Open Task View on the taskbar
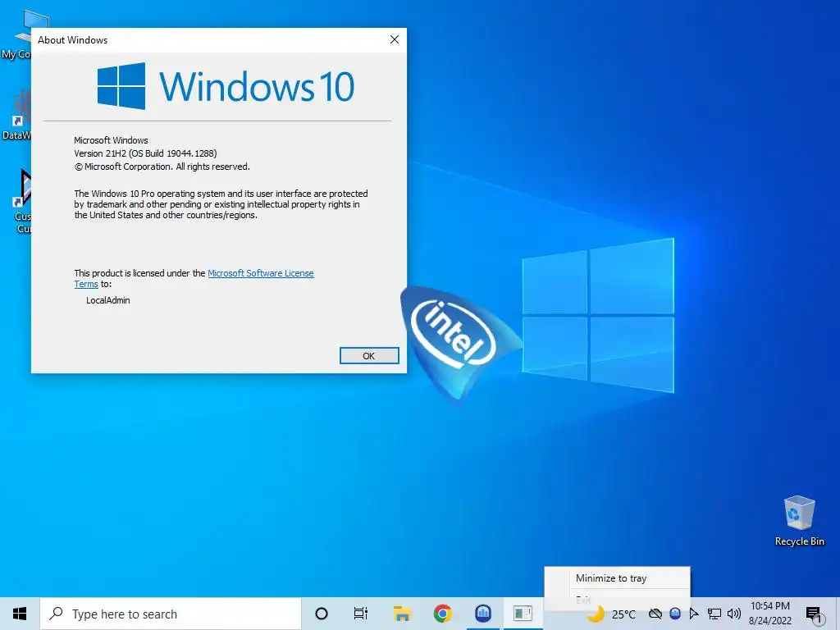This screenshot has width=840, height=630. (361, 614)
